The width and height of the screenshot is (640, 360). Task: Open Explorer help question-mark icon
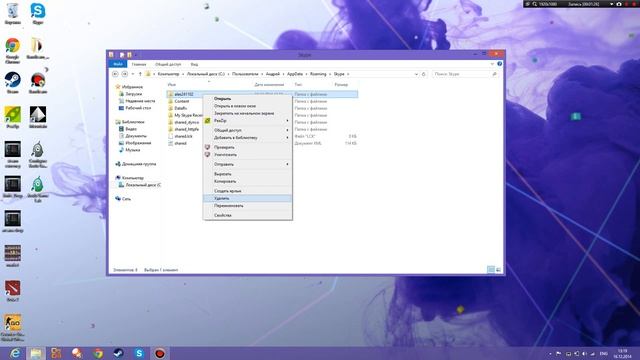click(x=500, y=64)
